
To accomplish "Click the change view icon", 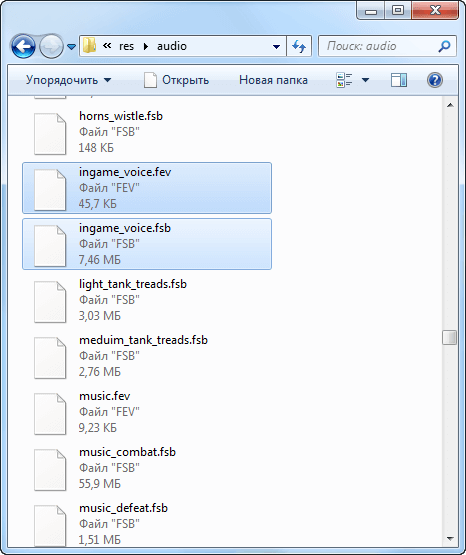I will [344, 80].
